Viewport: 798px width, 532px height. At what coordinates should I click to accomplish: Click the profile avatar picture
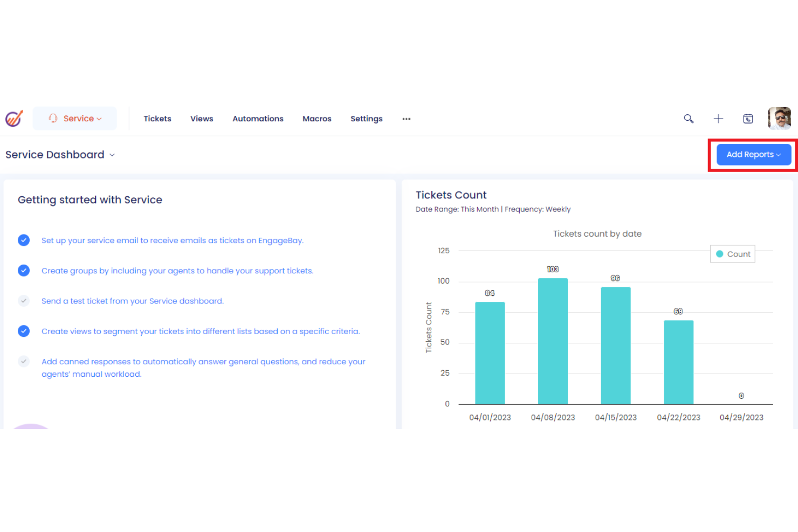point(779,118)
